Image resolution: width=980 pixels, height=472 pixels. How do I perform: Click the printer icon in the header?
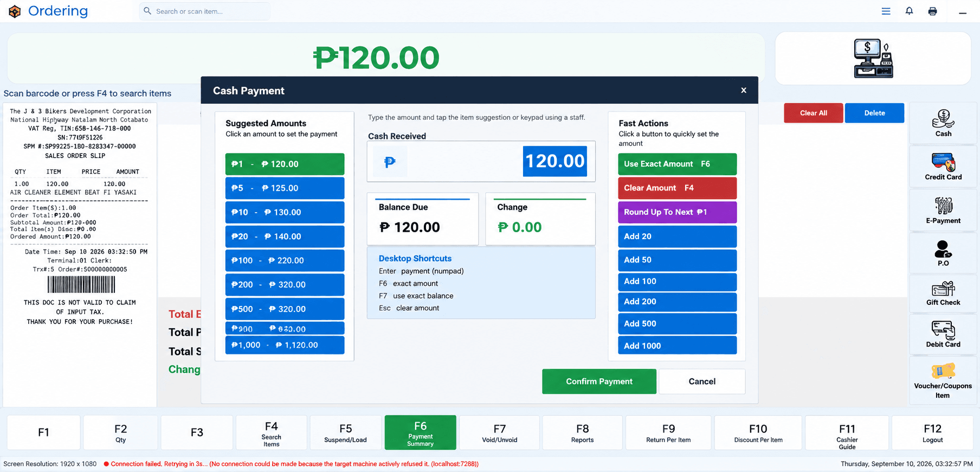coord(932,11)
